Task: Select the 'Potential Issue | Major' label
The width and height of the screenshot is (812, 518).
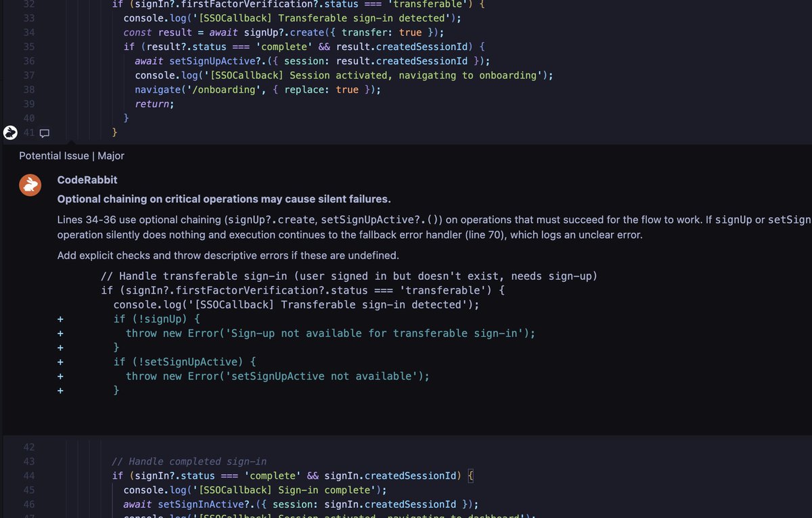Action: pyautogui.click(x=72, y=156)
